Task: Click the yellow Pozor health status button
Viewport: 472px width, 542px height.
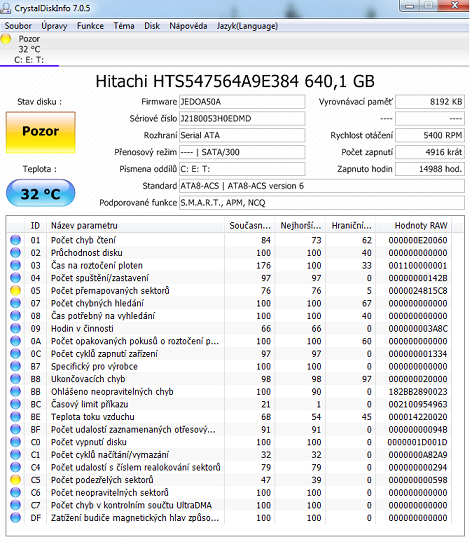Action: click(40, 132)
